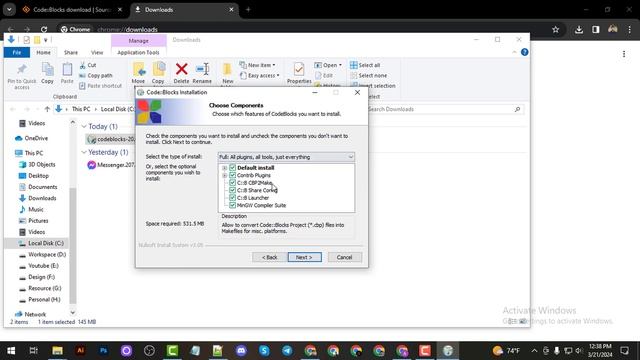Uncheck the MinGW Compiler Suite component
This screenshot has width=640, height=360.
click(x=232, y=205)
